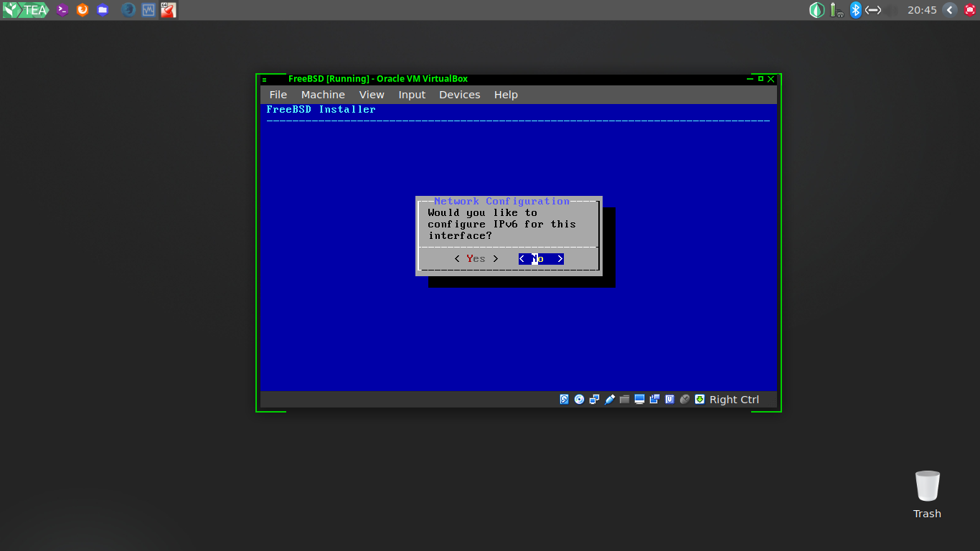Click the USB devices status icon
The height and width of the screenshot is (551, 980).
tap(610, 400)
